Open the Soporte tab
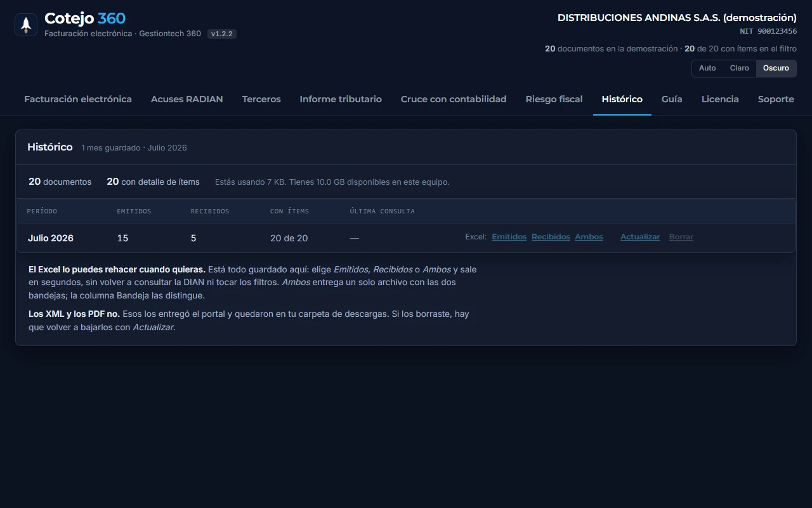The image size is (812, 508). (776, 99)
